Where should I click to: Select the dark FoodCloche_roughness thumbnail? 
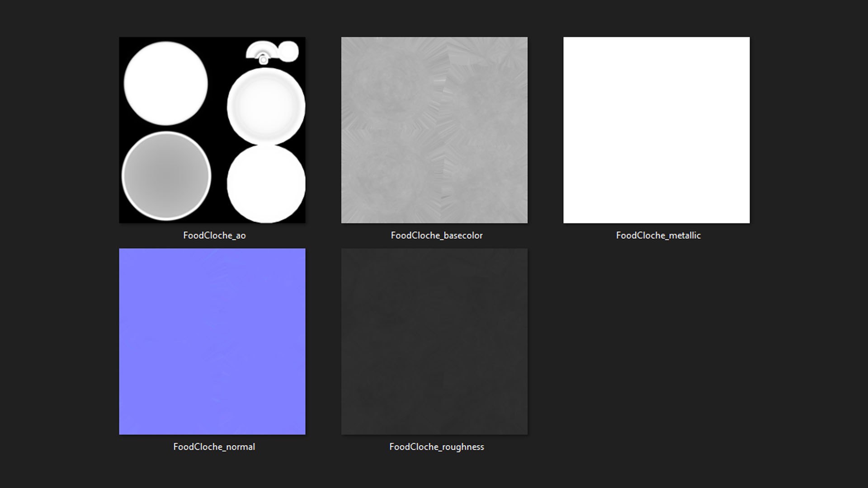pyautogui.click(x=434, y=341)
